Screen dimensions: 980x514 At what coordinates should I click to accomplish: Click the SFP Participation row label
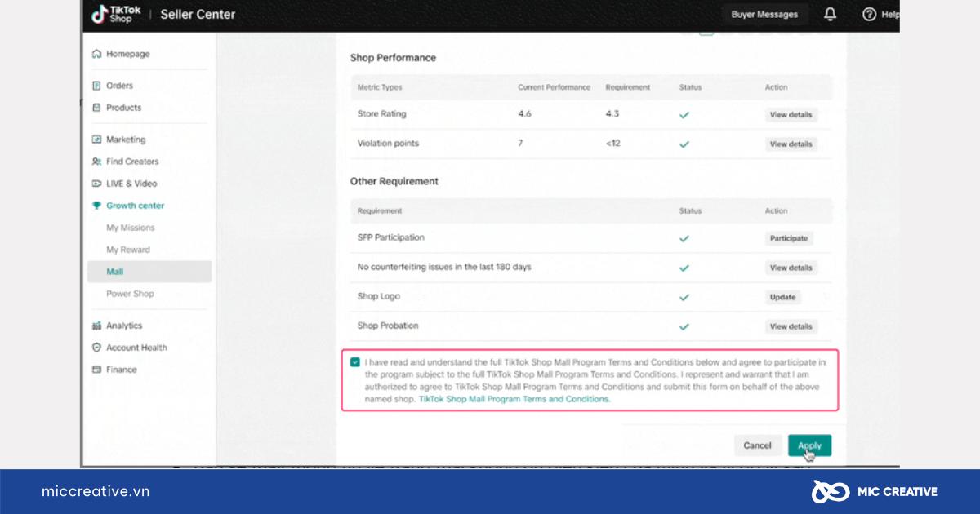(x=390, y=237)
